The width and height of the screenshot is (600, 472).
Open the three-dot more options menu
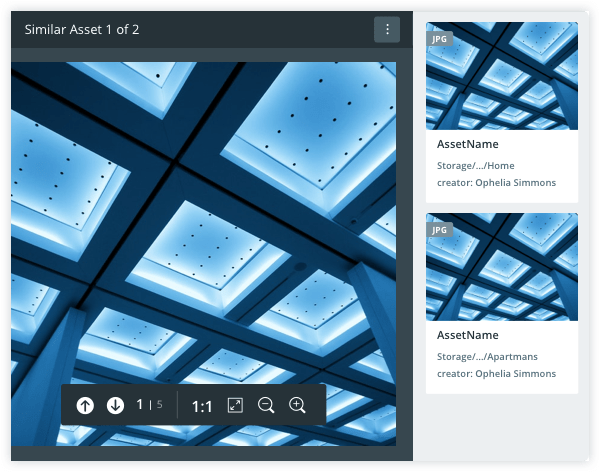click(x=387, y=29)
